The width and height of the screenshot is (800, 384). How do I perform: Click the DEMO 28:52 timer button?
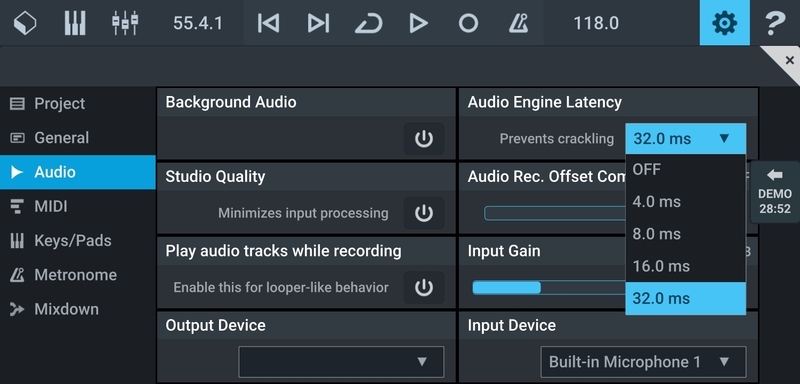point(774,192)
